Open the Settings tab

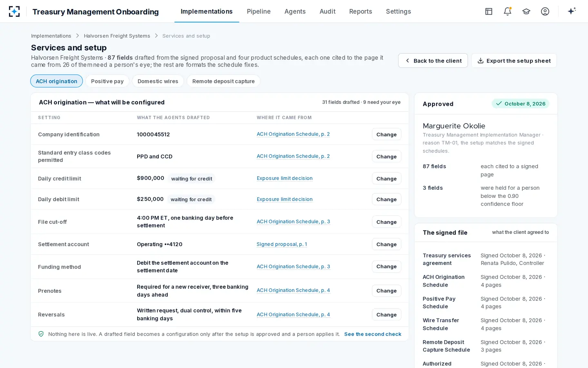point(399,11)
